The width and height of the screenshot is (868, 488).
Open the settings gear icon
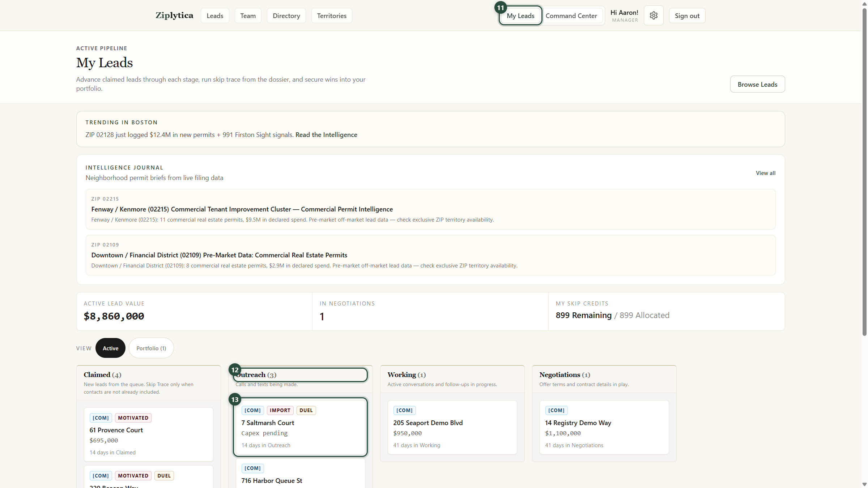pyautogui.click(x=653, y=16)
